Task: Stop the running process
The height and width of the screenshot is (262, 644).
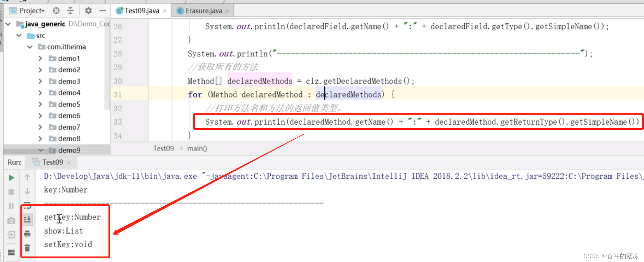Action: pyautogui.click(x=11, y=192)
